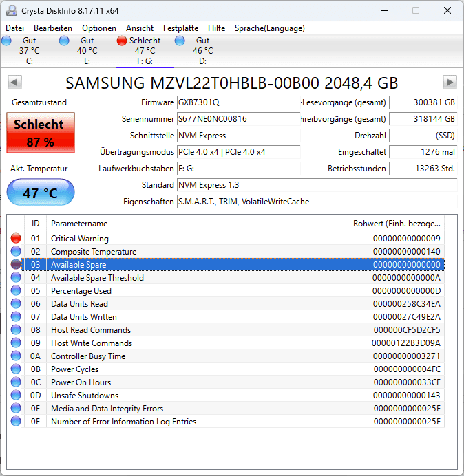
Task: Click the ID column header
Action: pos(35,224)
